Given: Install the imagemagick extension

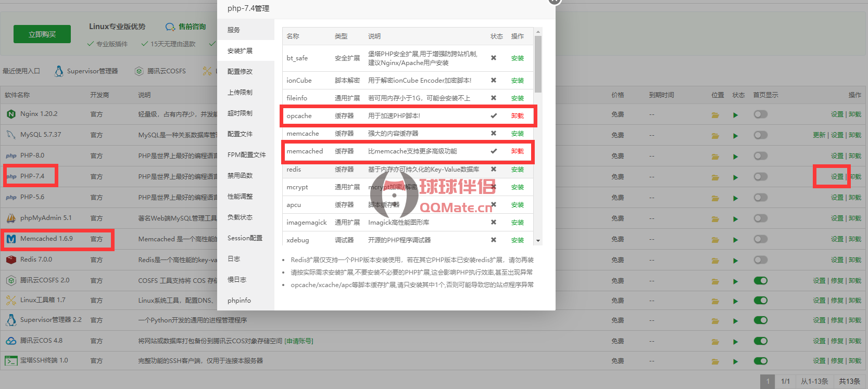Looking at the screenshot, I should [x=518, y=223].
